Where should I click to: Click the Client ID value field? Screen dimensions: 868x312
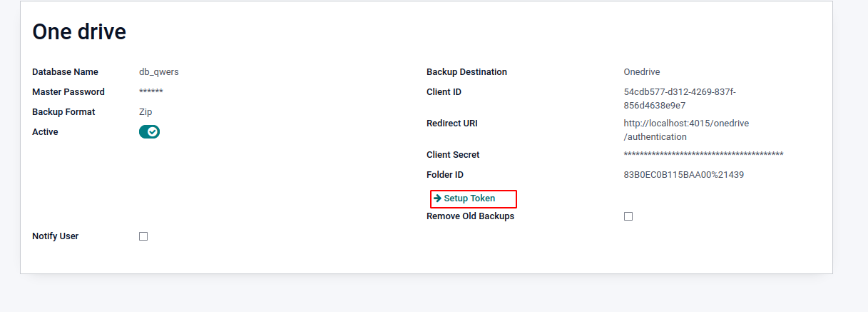click(x=679, y=99)
